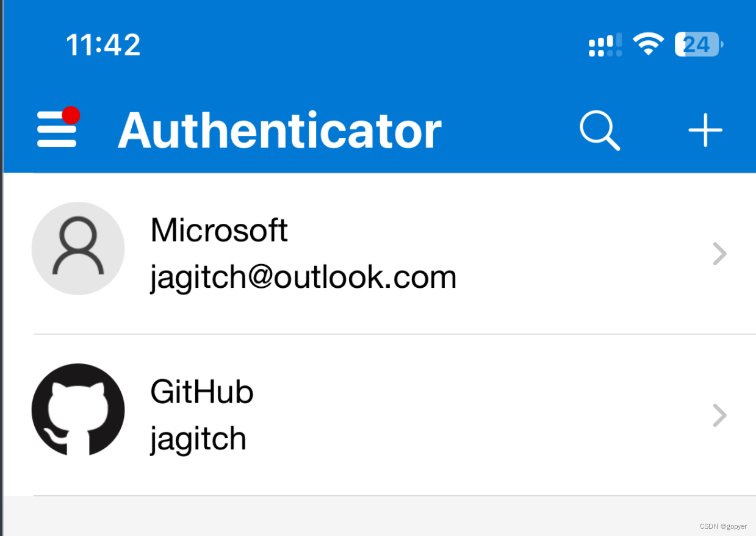Open Microsoft row chevron arrow

point(720,254)
